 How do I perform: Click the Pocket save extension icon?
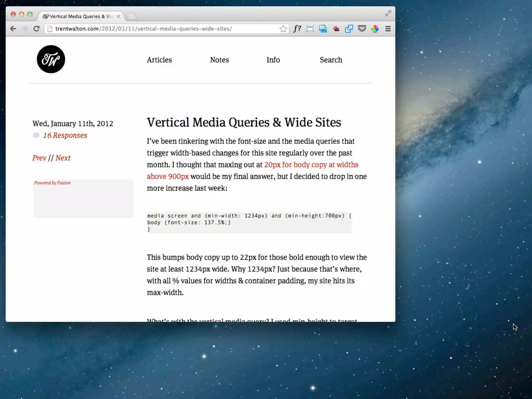362,29
